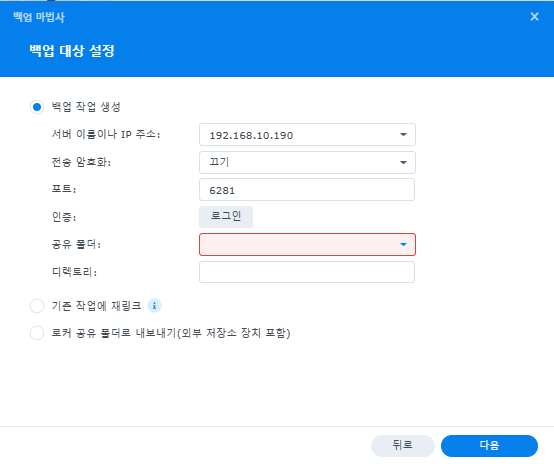Click the 기존 작업에 재링크 label text
Viewport: 554px width, 464px height.
pos(96,306)
